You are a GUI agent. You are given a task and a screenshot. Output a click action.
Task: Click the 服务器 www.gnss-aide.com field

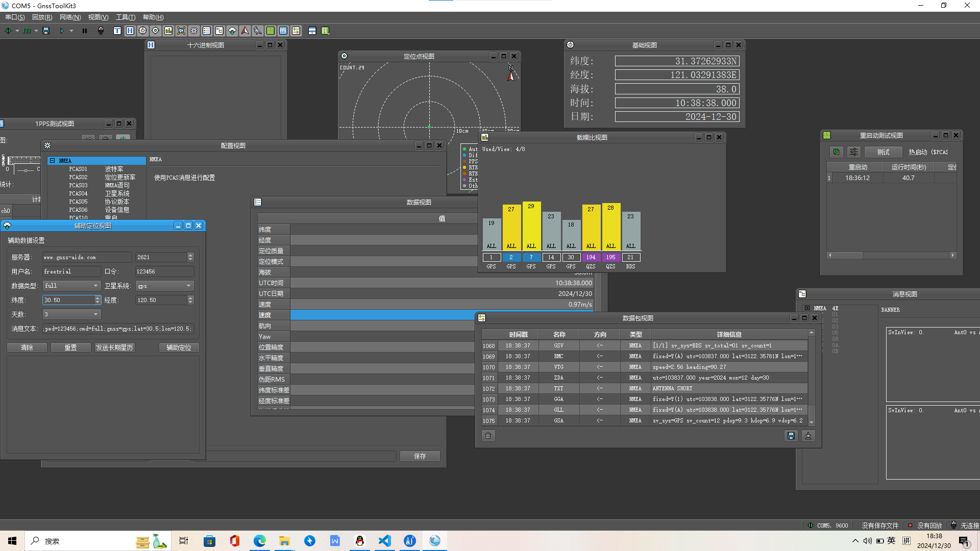pos(87,257)
